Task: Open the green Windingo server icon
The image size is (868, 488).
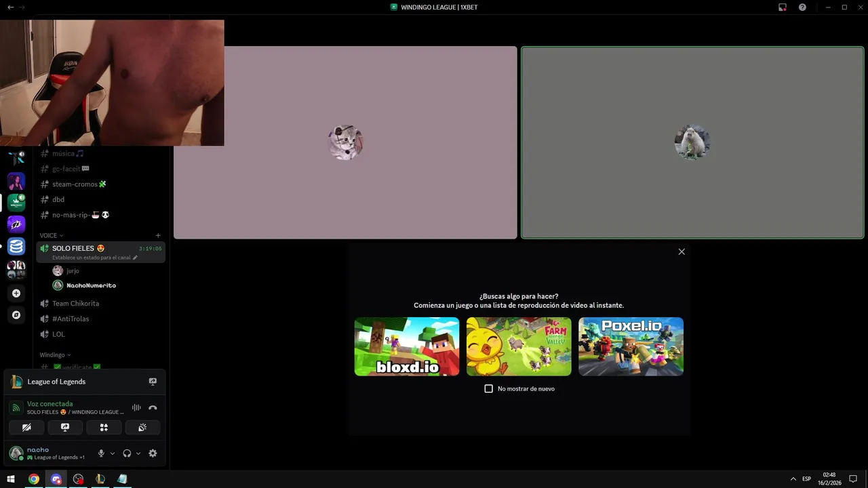Action: click(x=16, y=203)
